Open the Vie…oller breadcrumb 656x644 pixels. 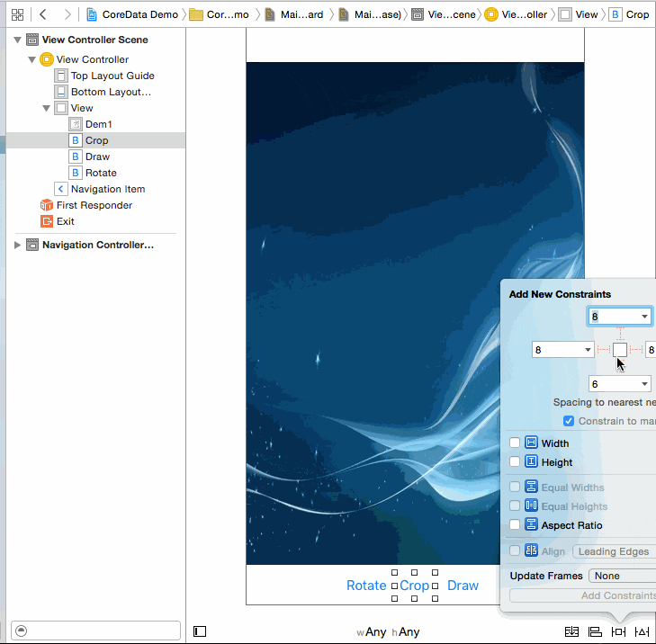(x=516, y=14)
